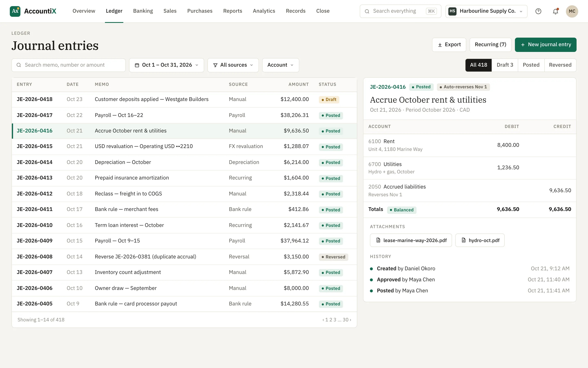Click the hydro-oct.pdf file icon
The height and width of the screenshot is (368, 588).
pos(464,240)
